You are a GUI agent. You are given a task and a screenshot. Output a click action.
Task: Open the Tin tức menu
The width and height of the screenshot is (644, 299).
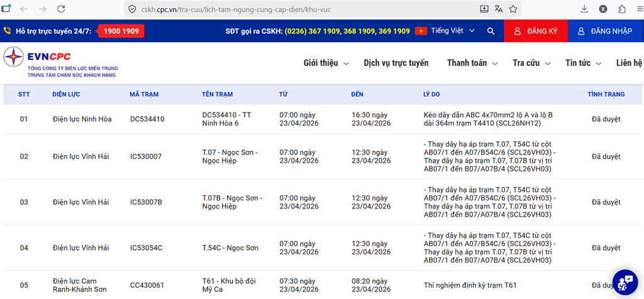tap(583, 63)
